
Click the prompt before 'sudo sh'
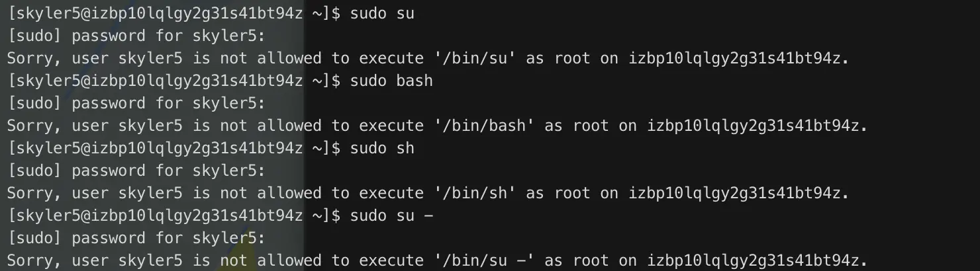(x=173, y=148)
